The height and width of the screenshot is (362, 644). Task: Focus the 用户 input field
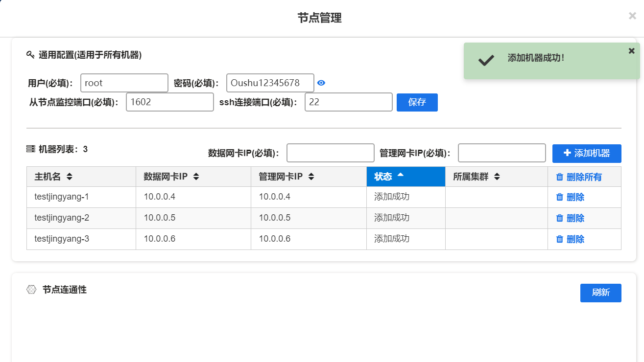point(124,83)
